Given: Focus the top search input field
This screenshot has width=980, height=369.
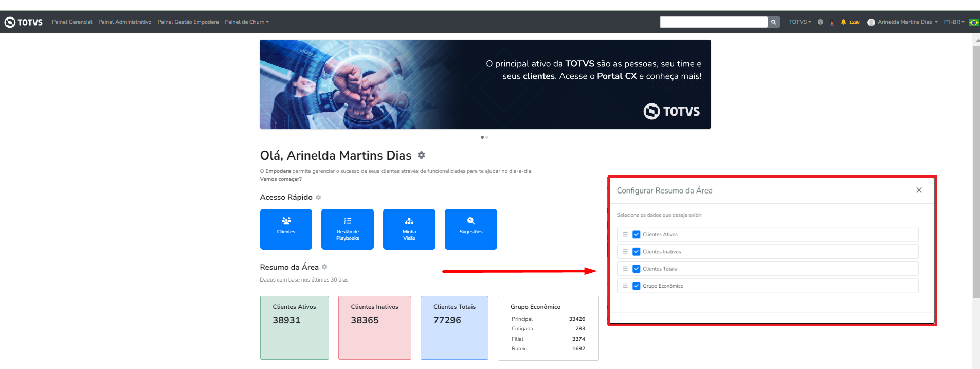Looking at the screenshot, I should coord(714,22).
